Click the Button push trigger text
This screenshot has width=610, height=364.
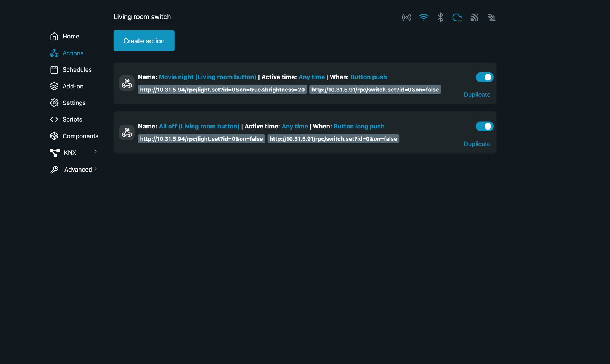[x=368, y=77]
